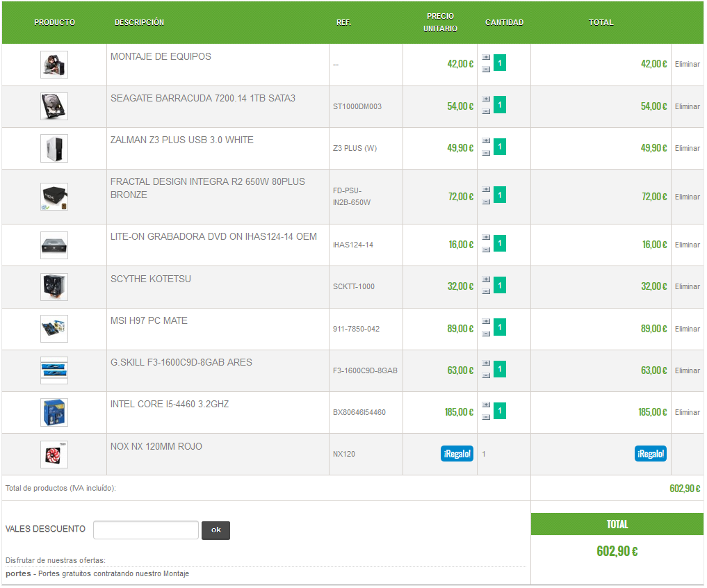Click the reference code BX80646I54460

coord(359,413)
